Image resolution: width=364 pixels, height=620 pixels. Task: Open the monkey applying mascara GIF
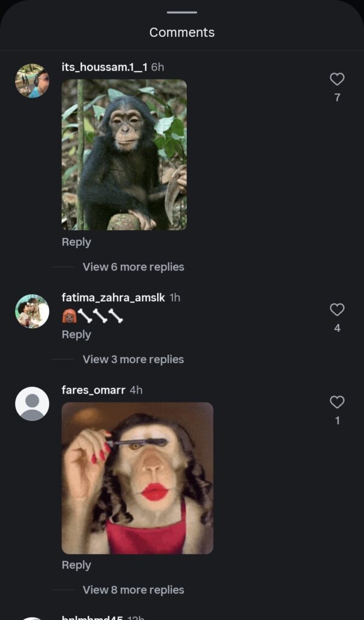coord(137,478)
